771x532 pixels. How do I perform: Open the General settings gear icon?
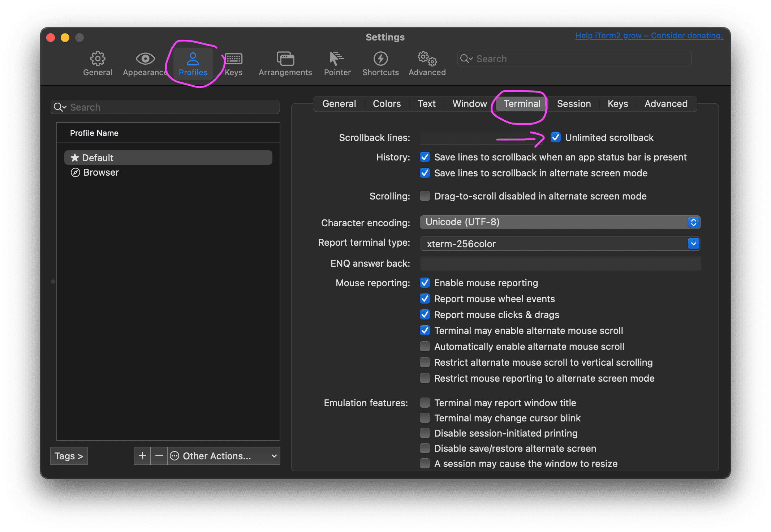coord(98,59)
